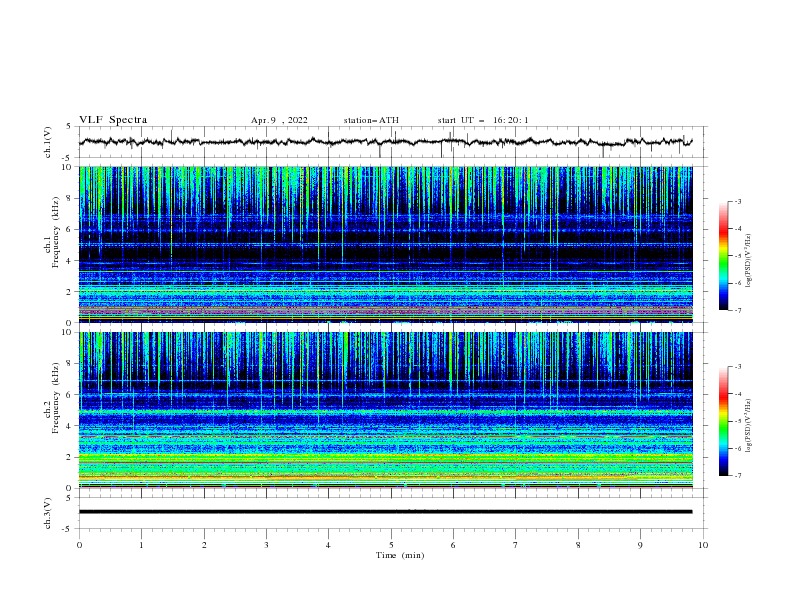Image resolution: width=792 pixels, height=612 pixels.
Task: Click the time axis tick label '5'
Action: 391,545
